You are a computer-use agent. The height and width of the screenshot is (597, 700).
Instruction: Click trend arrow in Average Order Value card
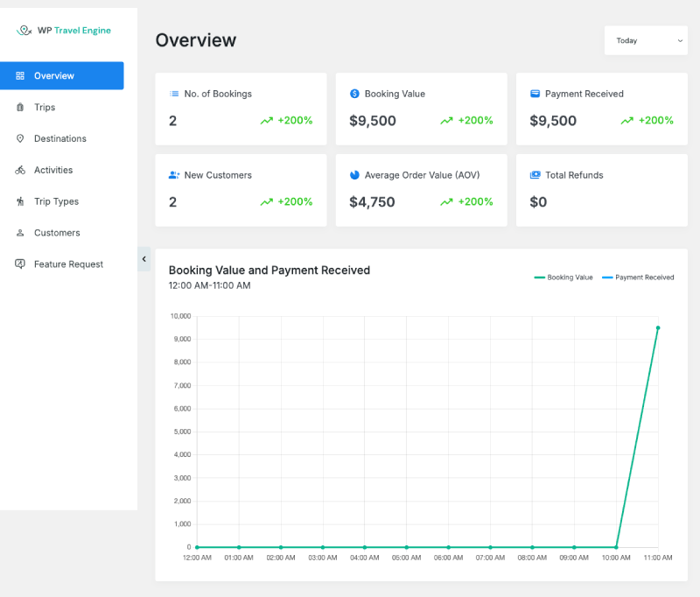pyautogui.click(x=446, y=202)
